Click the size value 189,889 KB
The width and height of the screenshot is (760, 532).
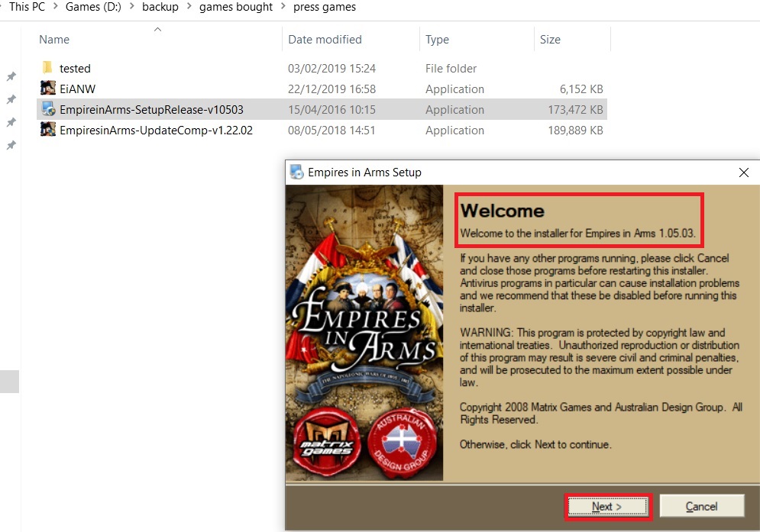pyautogui.click(x=575, y=131)
